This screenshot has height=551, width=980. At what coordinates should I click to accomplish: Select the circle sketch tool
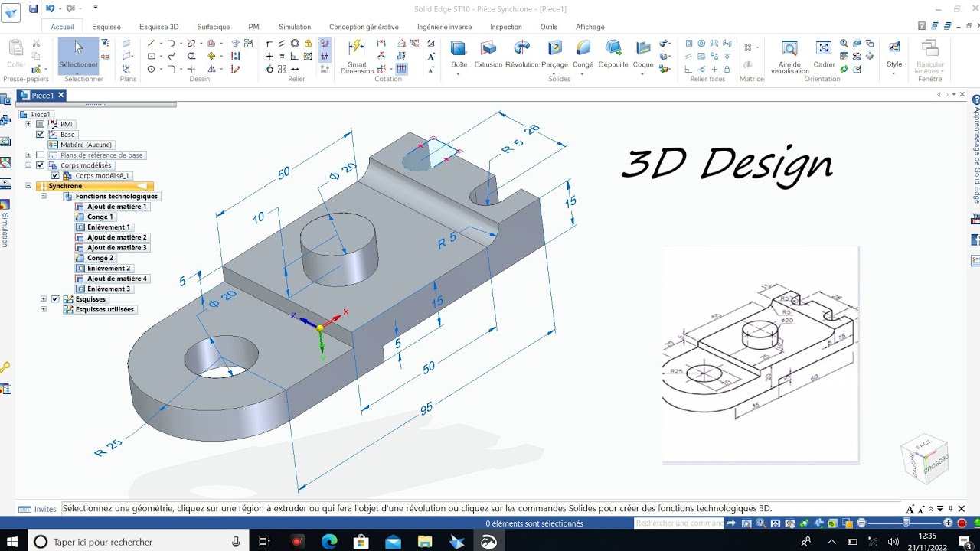point(152,69)
